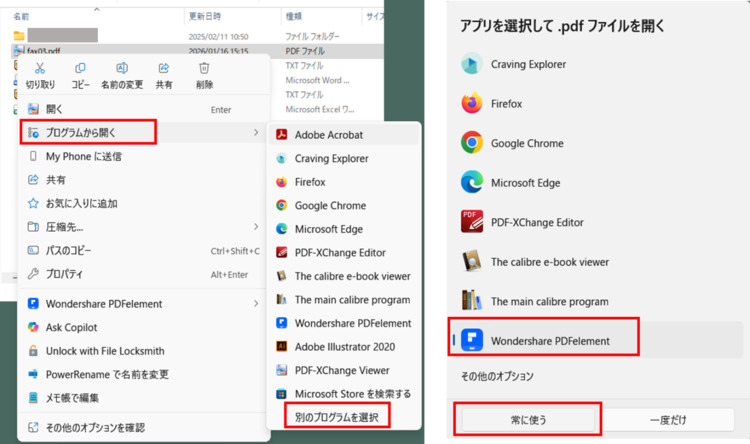Choose The main calibre program in submenu

(x=344, y=300)
